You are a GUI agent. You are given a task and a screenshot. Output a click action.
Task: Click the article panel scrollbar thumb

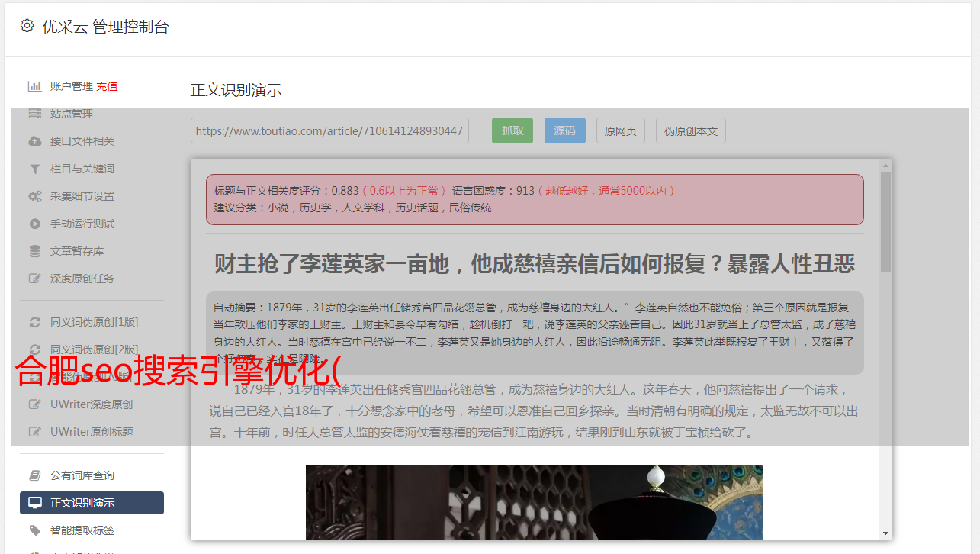885,221
